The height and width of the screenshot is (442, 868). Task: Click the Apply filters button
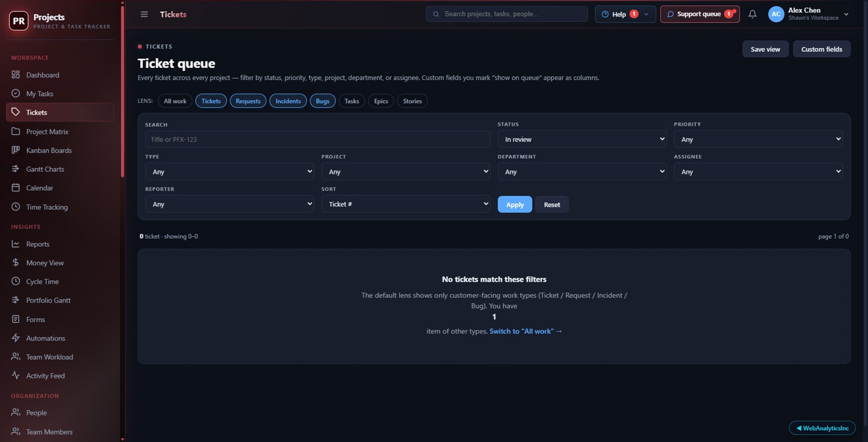tap(515, 204)
